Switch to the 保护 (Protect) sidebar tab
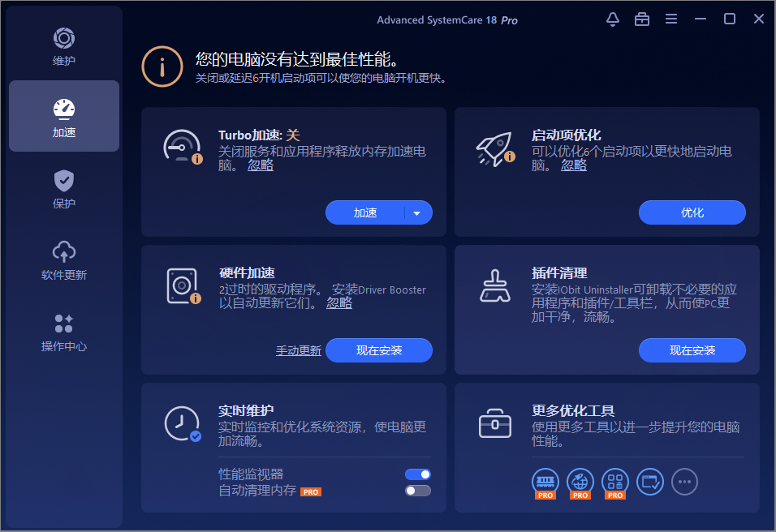The height and width of the screenshot is (532, 776). click(64, 190)
